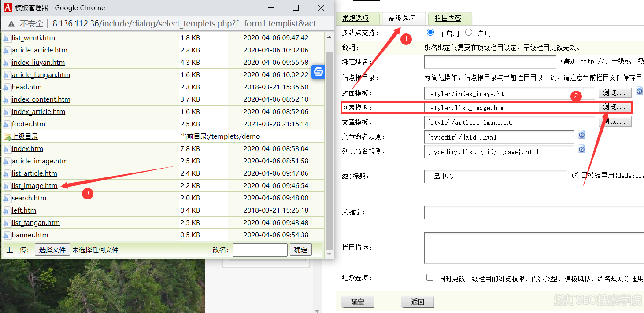The image size is (644, 313).
Task: Click file icon beside list_image.htm
Action: point(7,186)
